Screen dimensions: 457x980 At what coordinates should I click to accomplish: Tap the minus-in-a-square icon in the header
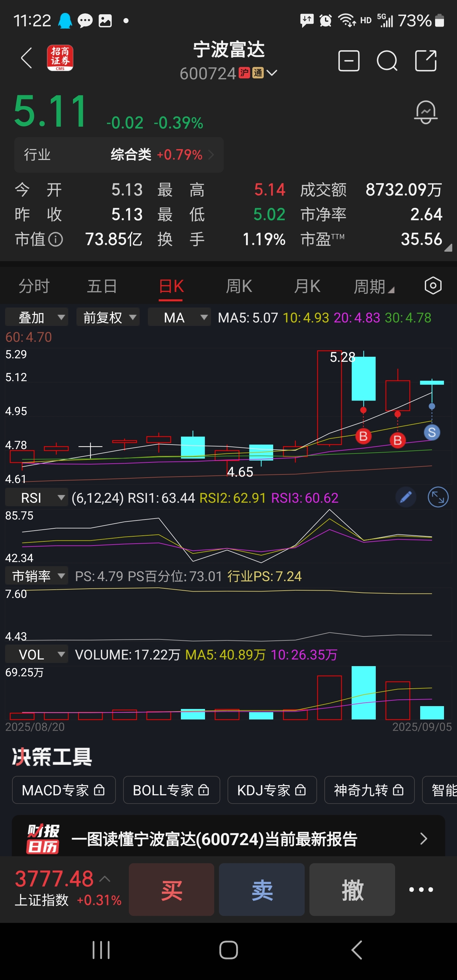(x=348, y=61)
